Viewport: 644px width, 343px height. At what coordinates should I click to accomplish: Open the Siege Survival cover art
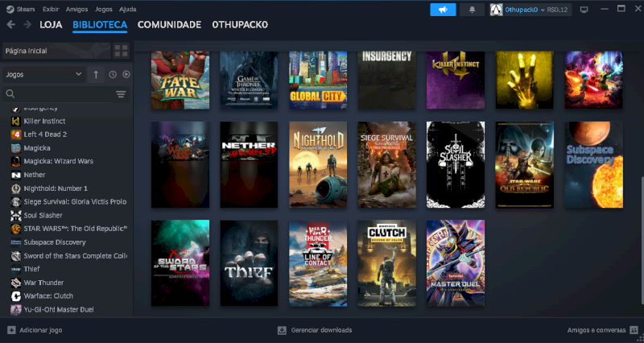(386, 164)
